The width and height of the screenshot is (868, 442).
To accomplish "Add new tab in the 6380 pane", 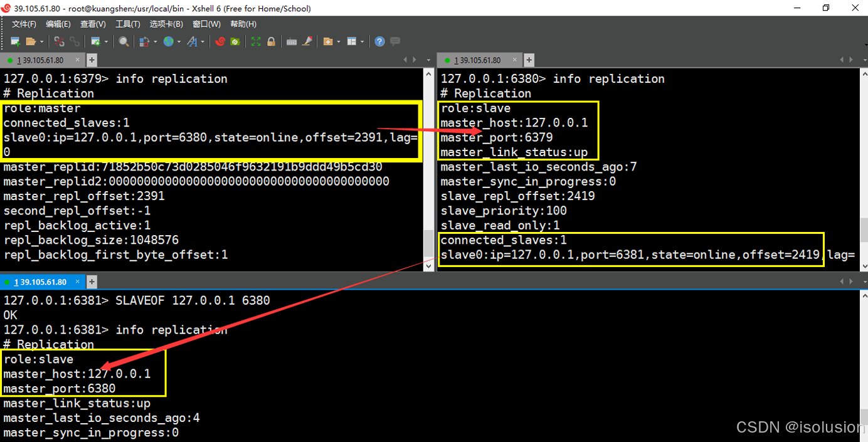I will (529, 60).
